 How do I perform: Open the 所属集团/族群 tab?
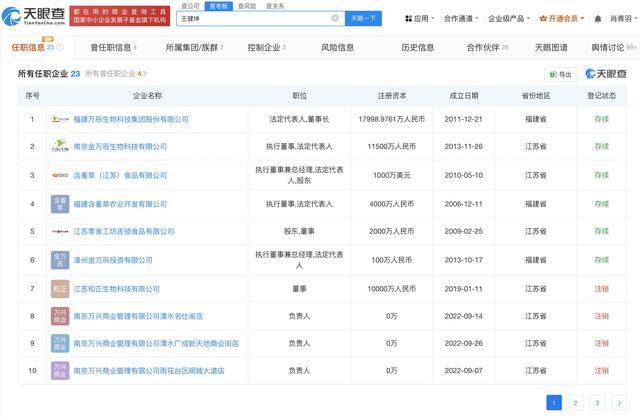(x=194, y=48)
